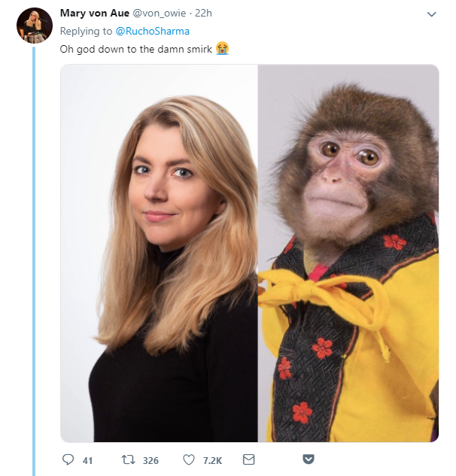Click the reply speech bubble icon

click(x=68, y=459)
